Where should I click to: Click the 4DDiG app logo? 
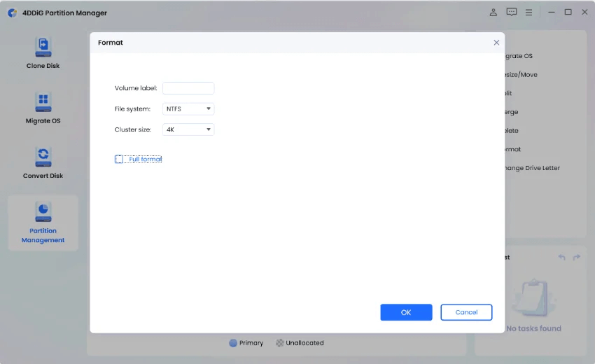[x=13, y=13]
